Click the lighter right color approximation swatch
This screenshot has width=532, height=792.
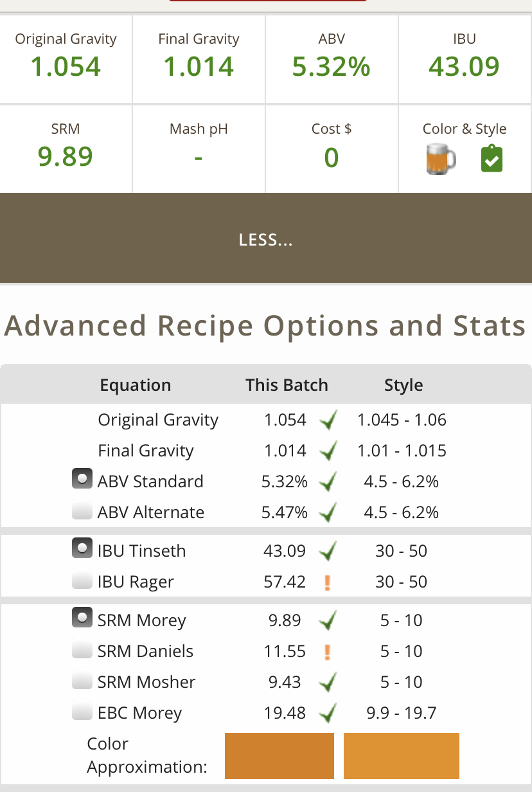pyautogui.click(x=402, y=756)
